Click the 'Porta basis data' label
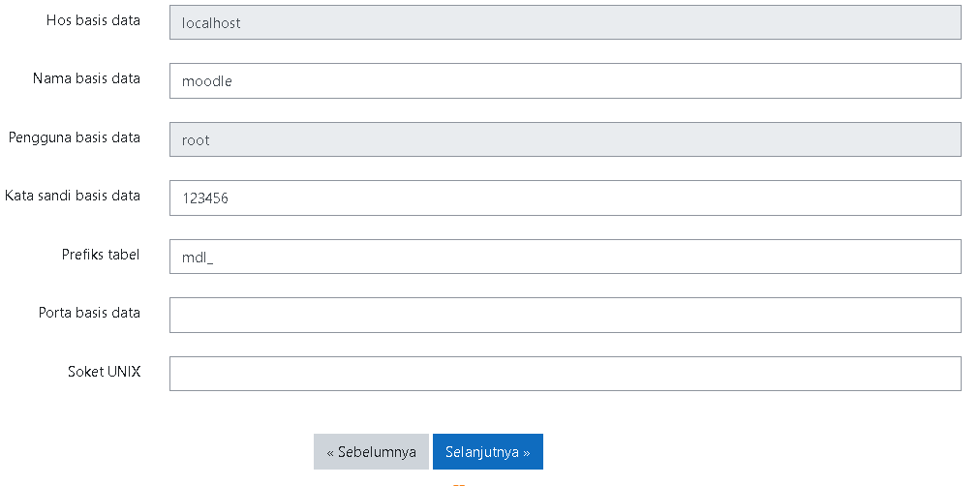The width and height of the screenshot is (980, 486). (x=89, y=313)
